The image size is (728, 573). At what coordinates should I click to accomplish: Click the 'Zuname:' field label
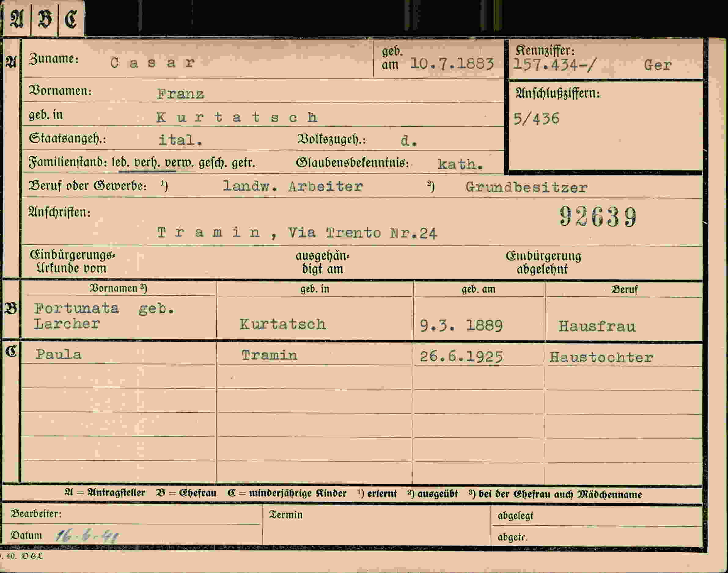coord(54,59)
